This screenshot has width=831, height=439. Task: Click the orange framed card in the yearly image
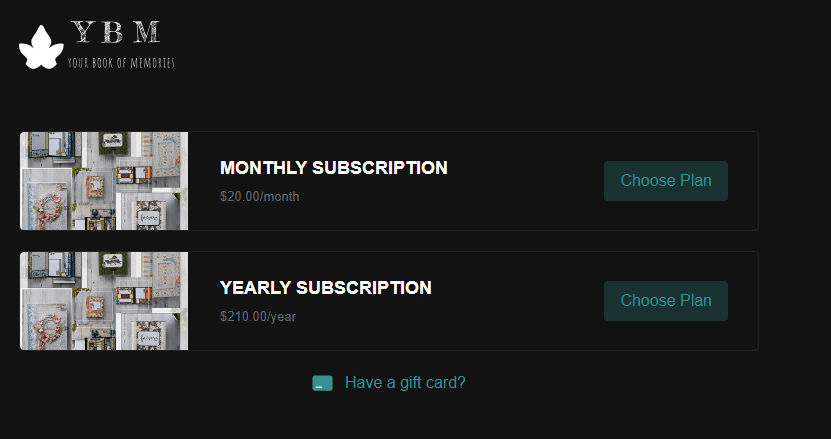pos(97,306)
